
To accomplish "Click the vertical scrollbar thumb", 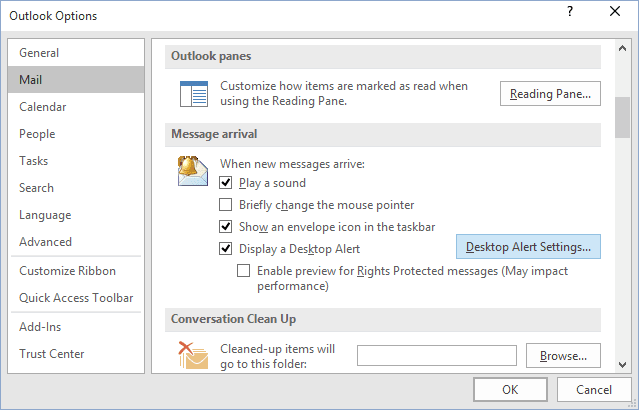I will click(x=622, y=117).
